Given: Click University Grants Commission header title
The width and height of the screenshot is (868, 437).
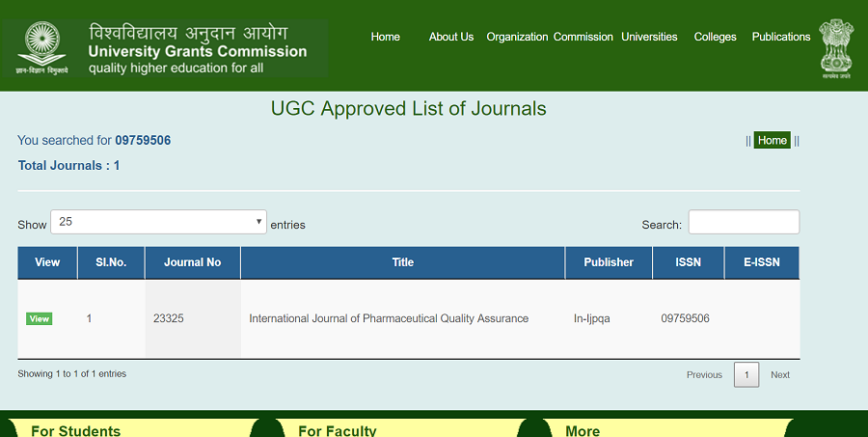Looking at the screenshot, I should [x=198, y=51].
